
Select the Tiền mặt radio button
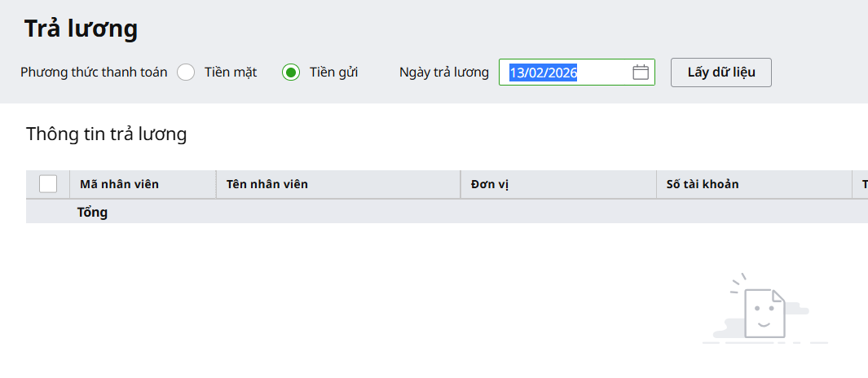pyautogui.click(x=186, y=73)
